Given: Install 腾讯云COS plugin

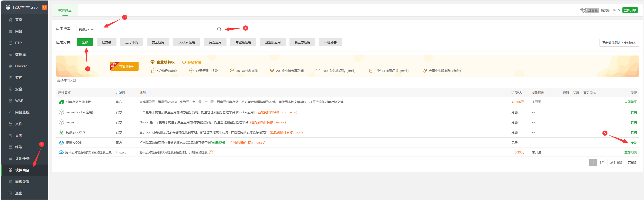Looking at the screenshot, I should (x=634, y=143).
